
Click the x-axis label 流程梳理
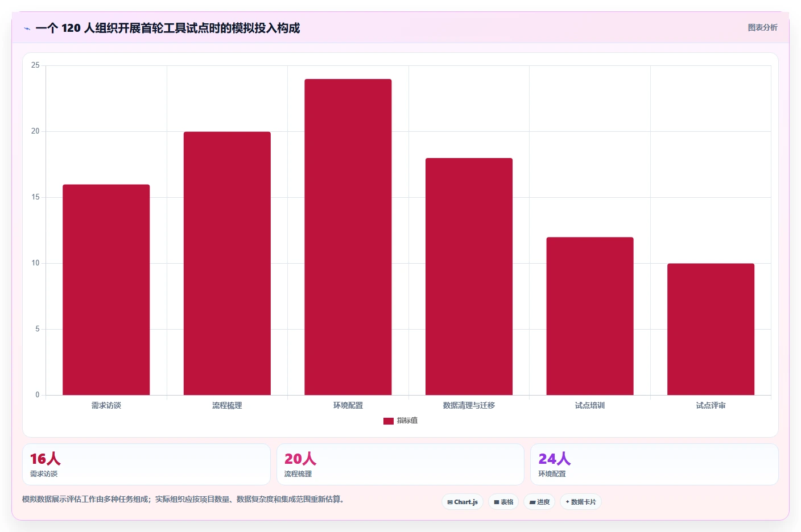click(227, 405)
